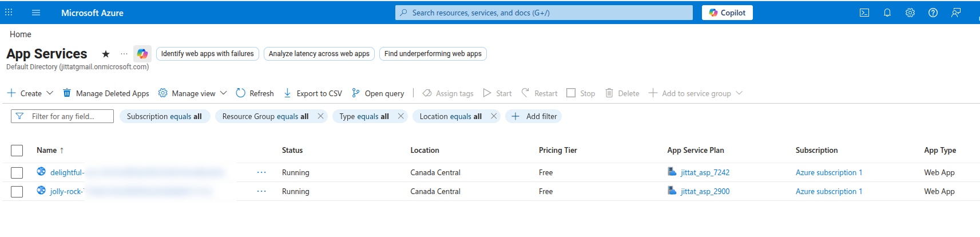The image size is (980, 237).
Task: Open the Azure portal waffle grid menu
Action: pos(9,12)
